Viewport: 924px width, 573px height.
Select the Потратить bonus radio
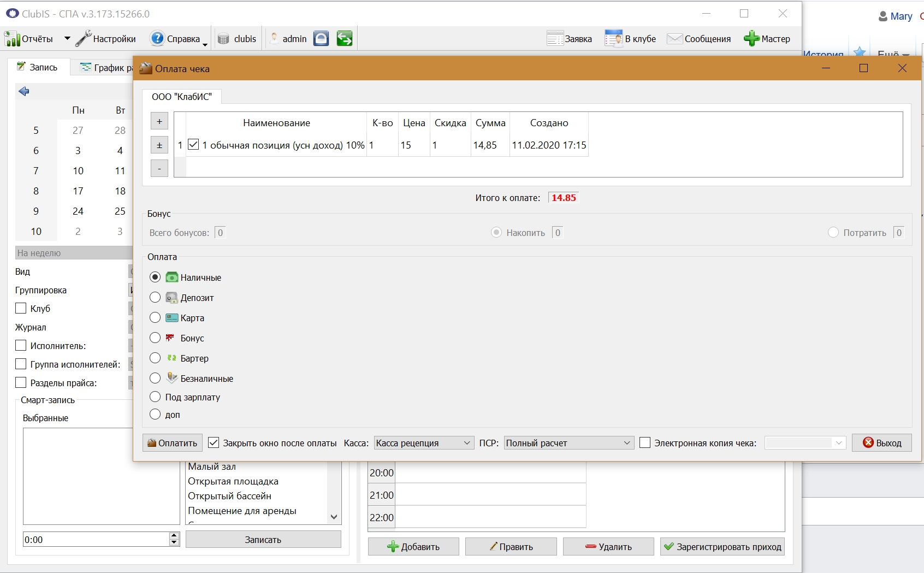coord(833,232)
